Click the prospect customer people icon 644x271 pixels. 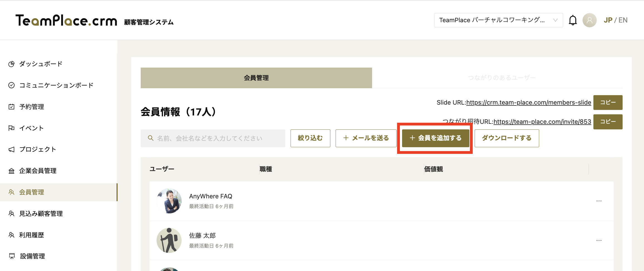11,213
